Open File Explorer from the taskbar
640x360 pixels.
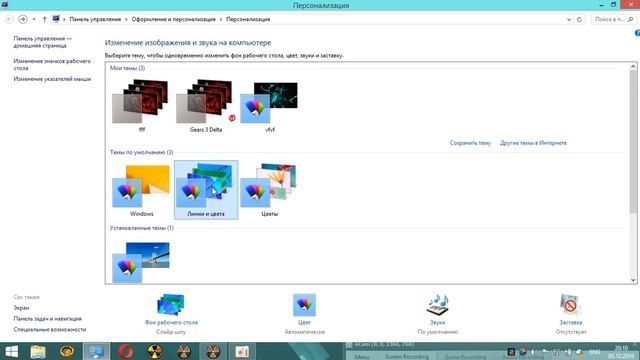point(38,351)
